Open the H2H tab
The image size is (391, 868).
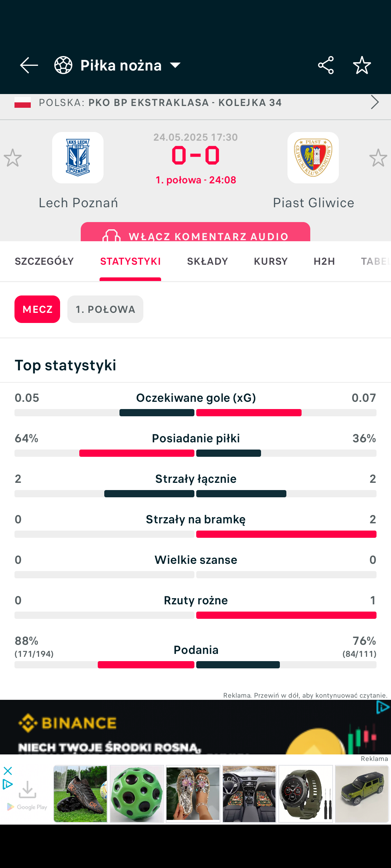click(x=324, y=261)
